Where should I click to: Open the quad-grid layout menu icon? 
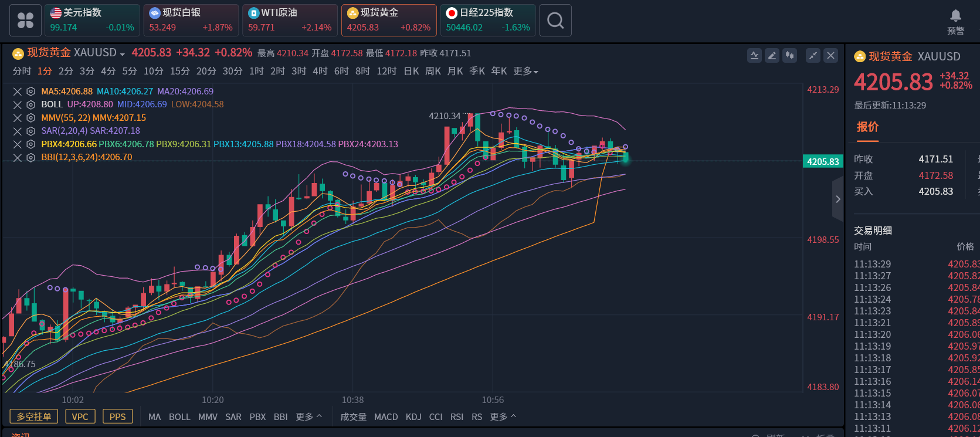25,21
